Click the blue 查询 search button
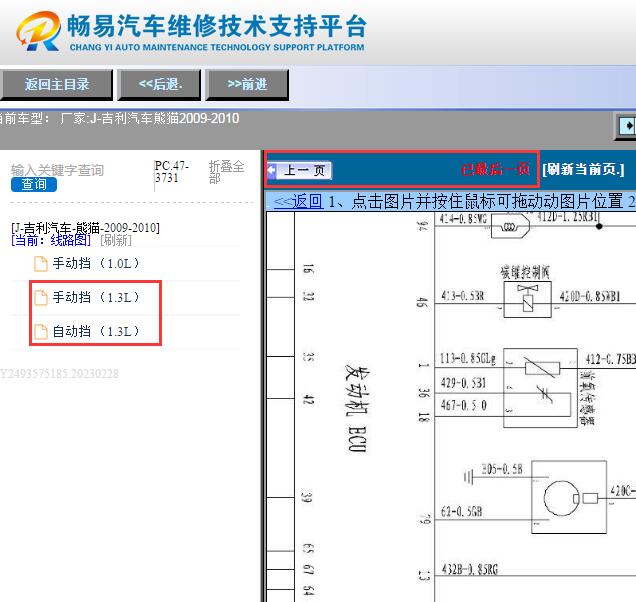 pos(34,185)
